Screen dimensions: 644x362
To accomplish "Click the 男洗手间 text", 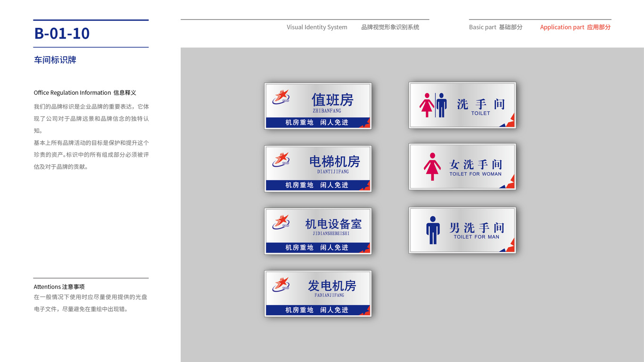I will (476, 228).
